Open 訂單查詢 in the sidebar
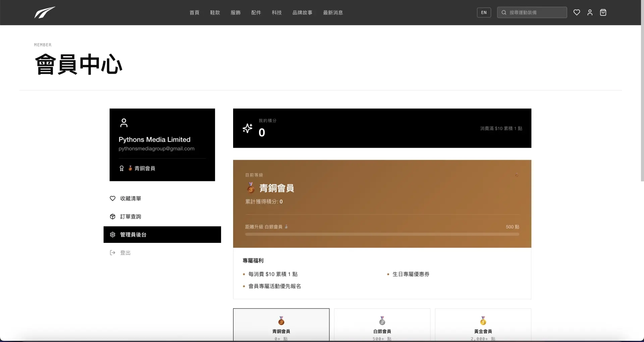Screen dimensions: 644x342 (162, 216)
